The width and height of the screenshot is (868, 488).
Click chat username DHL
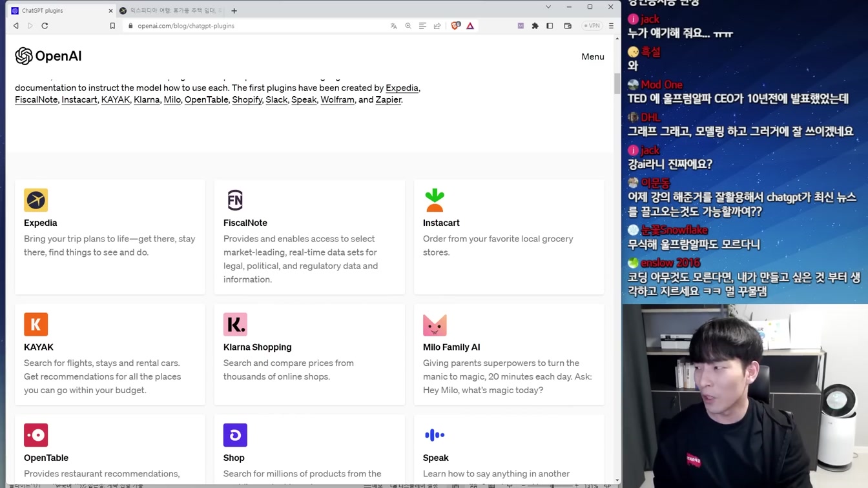tap(650, 117)
